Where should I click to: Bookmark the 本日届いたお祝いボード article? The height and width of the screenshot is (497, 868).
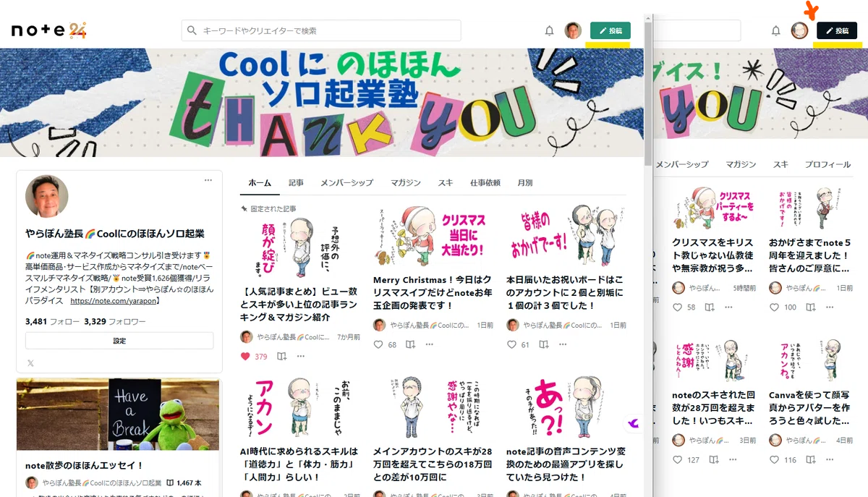click(543, 344)
